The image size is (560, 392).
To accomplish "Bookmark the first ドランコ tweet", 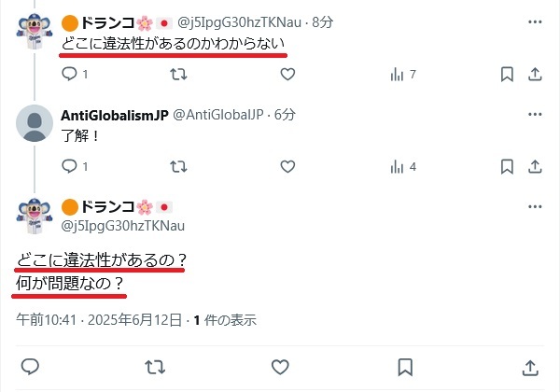I will 507,75.
